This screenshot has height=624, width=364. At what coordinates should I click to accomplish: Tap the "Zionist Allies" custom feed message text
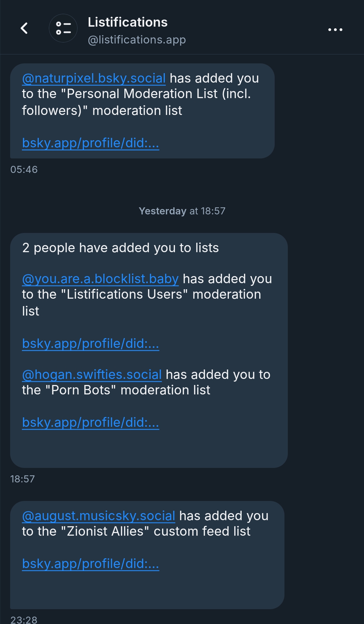[x=136, y=532]
